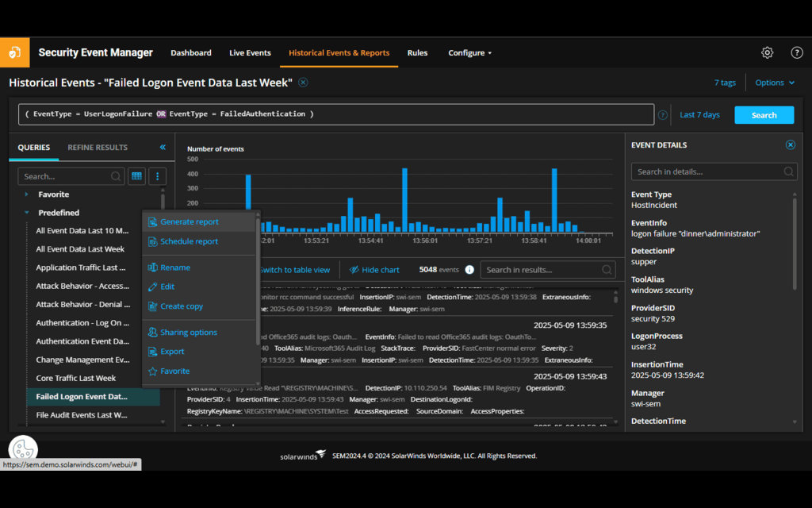Open the settings gear icon
Image resolution: width=812 pixels, height=508 pixels.
[767, 53]
